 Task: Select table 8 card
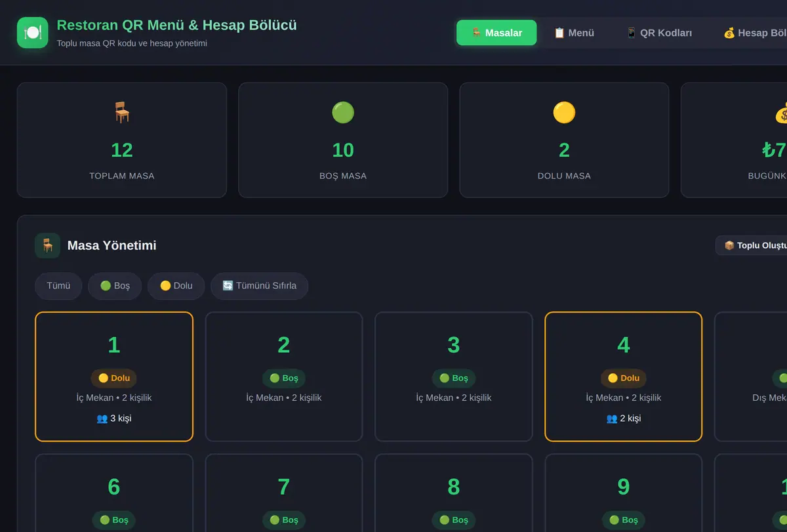click(x=454, y=493)
